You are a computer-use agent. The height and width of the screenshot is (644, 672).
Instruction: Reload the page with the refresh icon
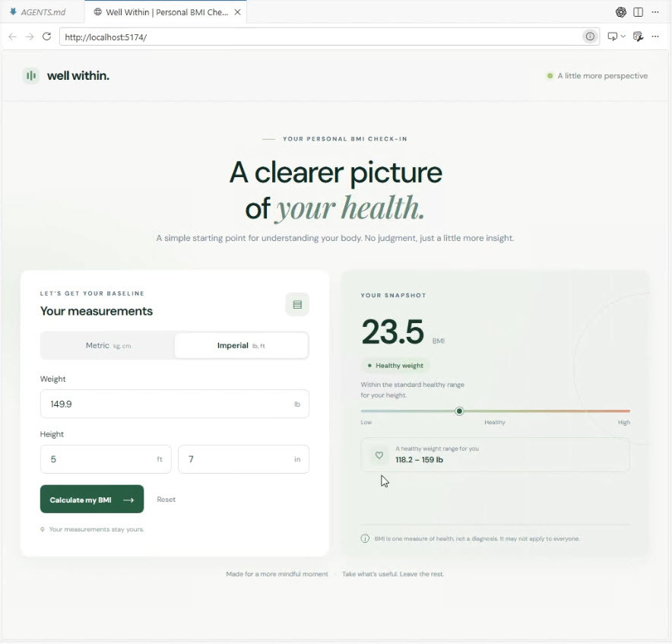(x=46, y=36)
